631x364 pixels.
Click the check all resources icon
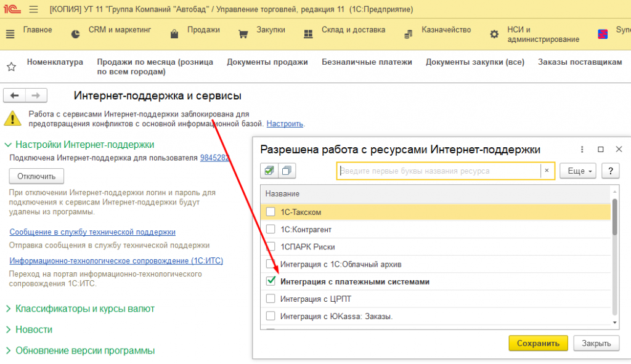pyautogui.click(x=269, y=171)
